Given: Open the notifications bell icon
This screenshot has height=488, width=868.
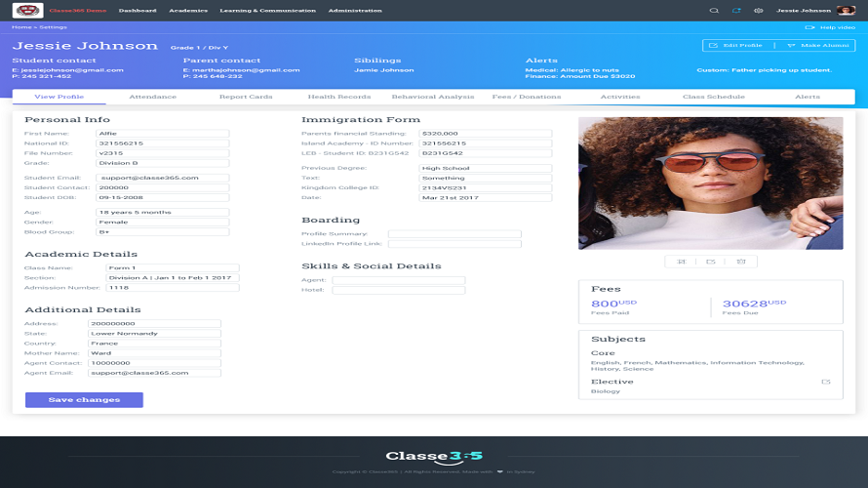Looking at the screenshot, I should [x=736, y=11].
